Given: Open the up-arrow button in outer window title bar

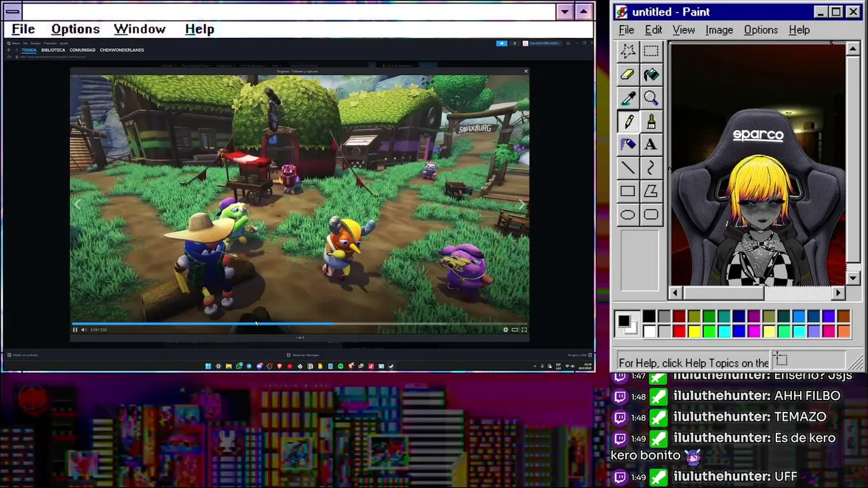Looking at the screenshot, I should click(583, 12).
